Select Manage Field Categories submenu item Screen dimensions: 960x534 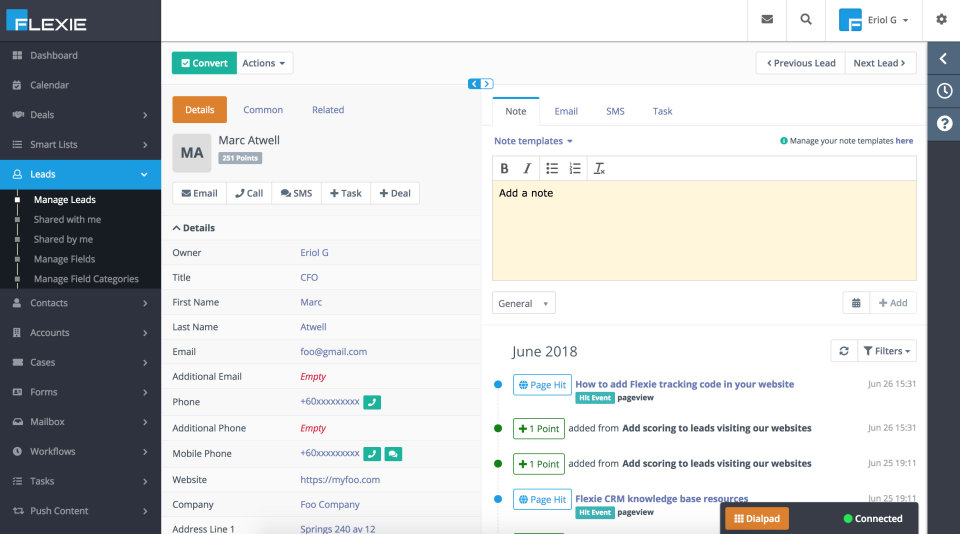pos(86,279)
